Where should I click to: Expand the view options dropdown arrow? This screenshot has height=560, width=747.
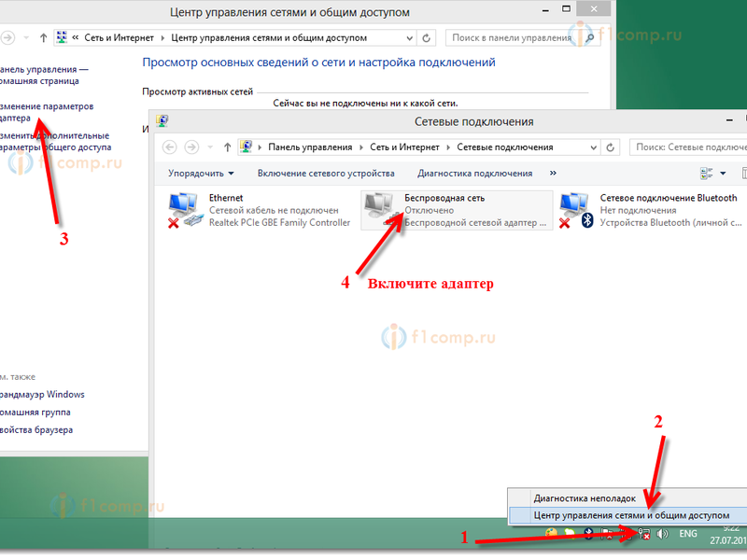[723, 174]
